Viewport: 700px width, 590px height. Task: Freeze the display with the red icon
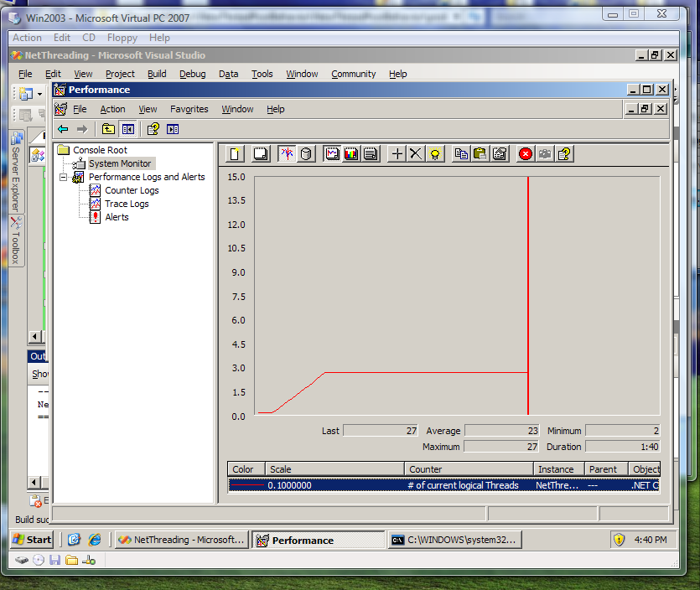point(526,153)
